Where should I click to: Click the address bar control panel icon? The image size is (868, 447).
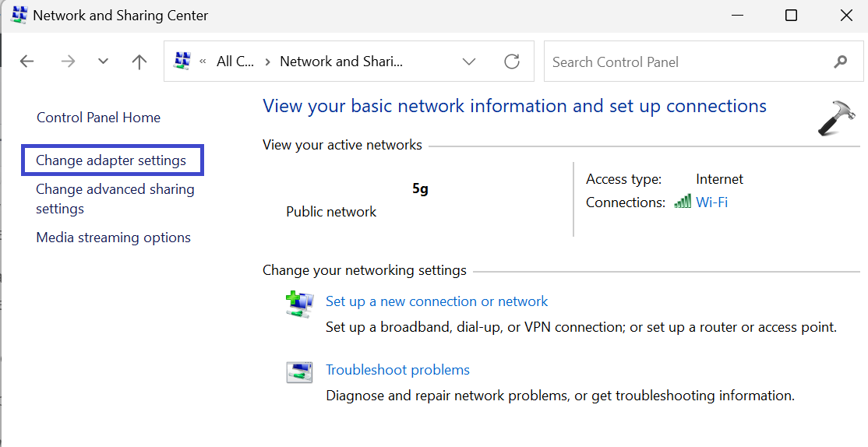182,62
